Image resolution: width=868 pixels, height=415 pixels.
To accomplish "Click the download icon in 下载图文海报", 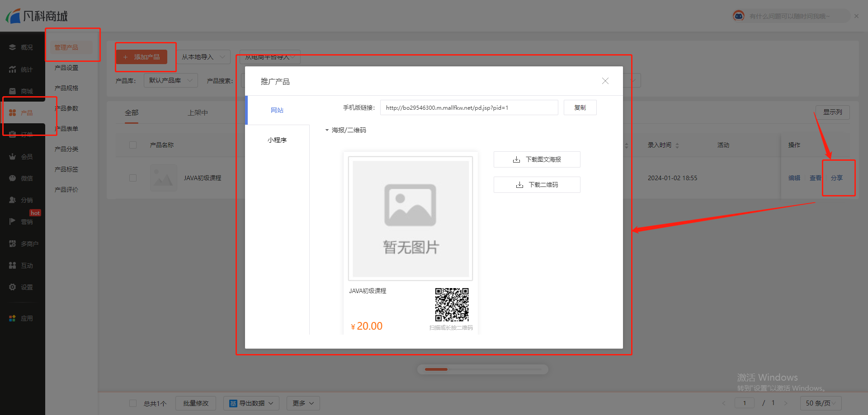I will coord(516,159).
